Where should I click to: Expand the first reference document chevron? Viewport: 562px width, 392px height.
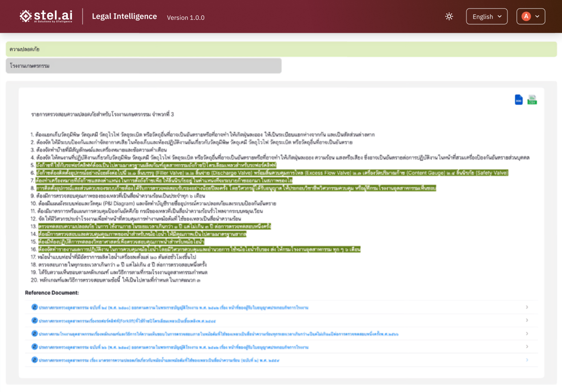(527, 307)
